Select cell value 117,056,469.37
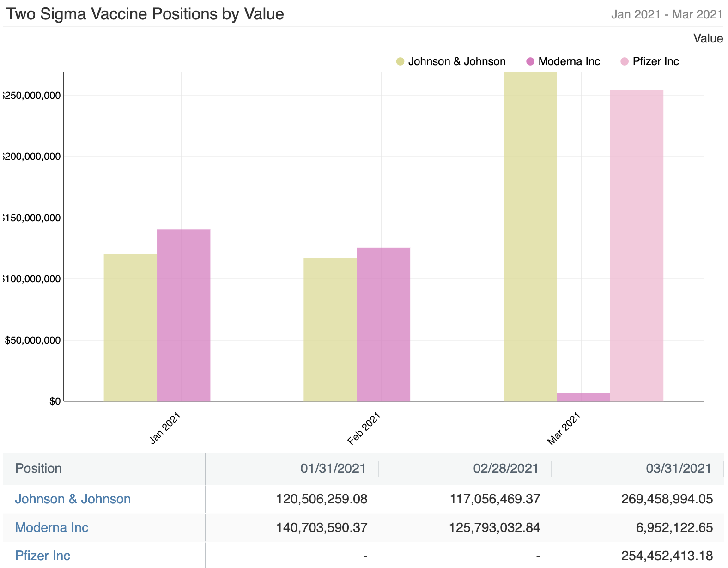Screen dimensions: 728x568 (x=495, y=499)
